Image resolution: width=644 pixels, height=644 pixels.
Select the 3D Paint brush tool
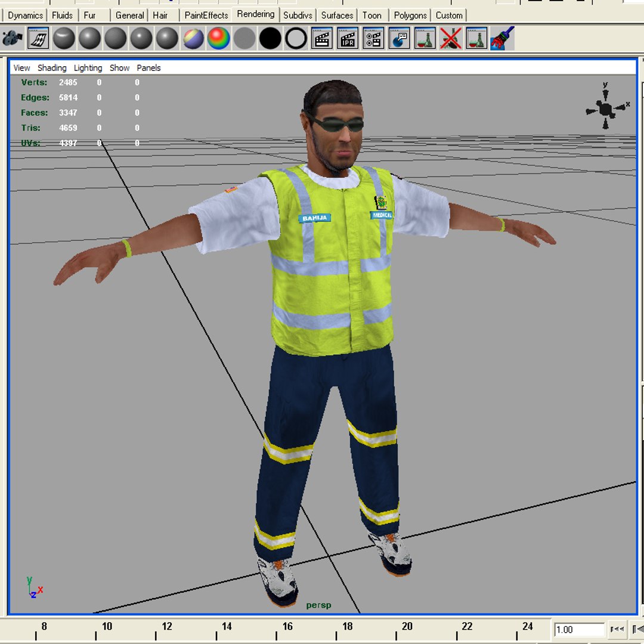[502, 39]
